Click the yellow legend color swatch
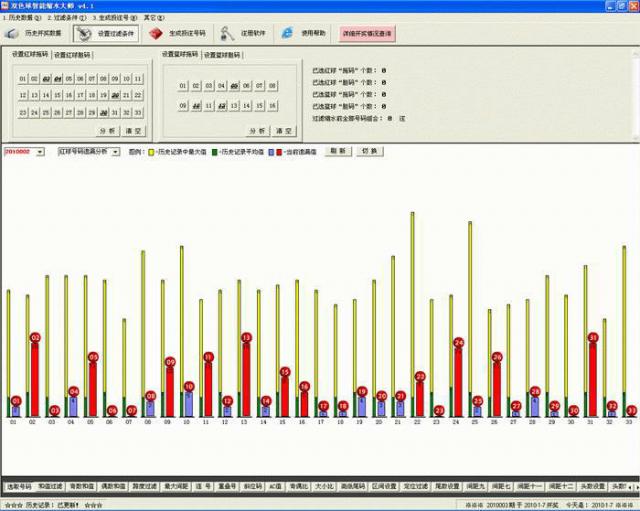Screen dimensions: 640x511 (x=151, y=152)
